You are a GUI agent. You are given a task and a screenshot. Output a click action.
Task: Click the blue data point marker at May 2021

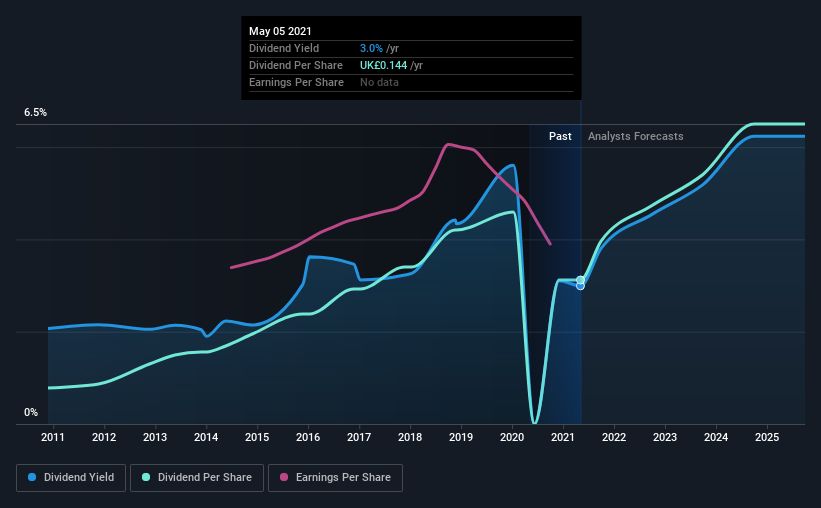[580, 286]
